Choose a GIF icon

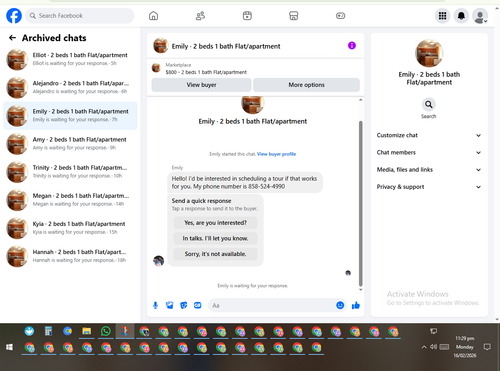[x=198, y=305]
